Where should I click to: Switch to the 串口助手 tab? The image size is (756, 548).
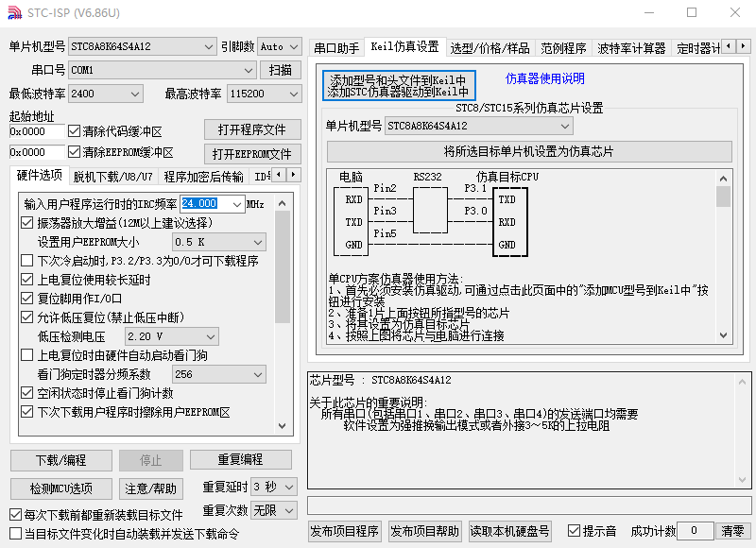(336, 48)
